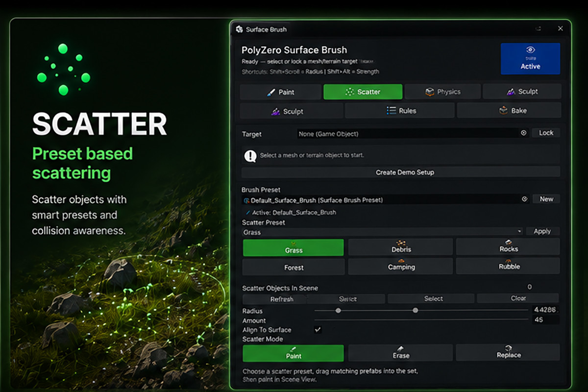Select the Paint tab brush icon

(x=271, y=92)
